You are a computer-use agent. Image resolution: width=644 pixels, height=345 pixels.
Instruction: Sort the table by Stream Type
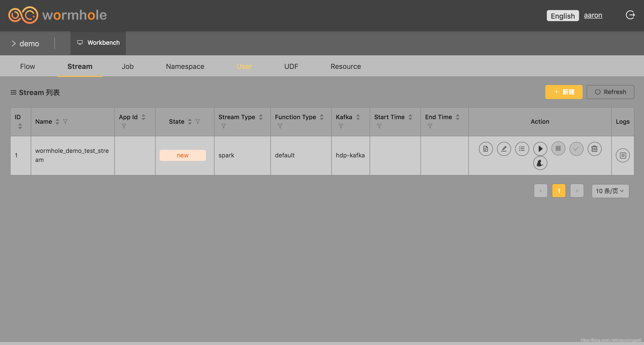(x=261, y=117)
